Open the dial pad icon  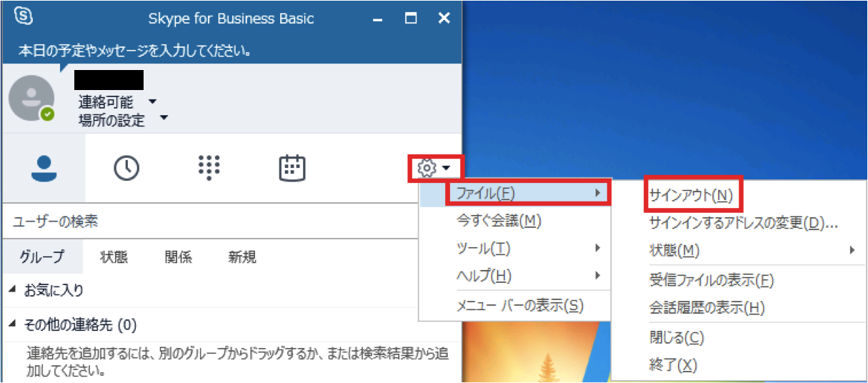tap(209, 168)
